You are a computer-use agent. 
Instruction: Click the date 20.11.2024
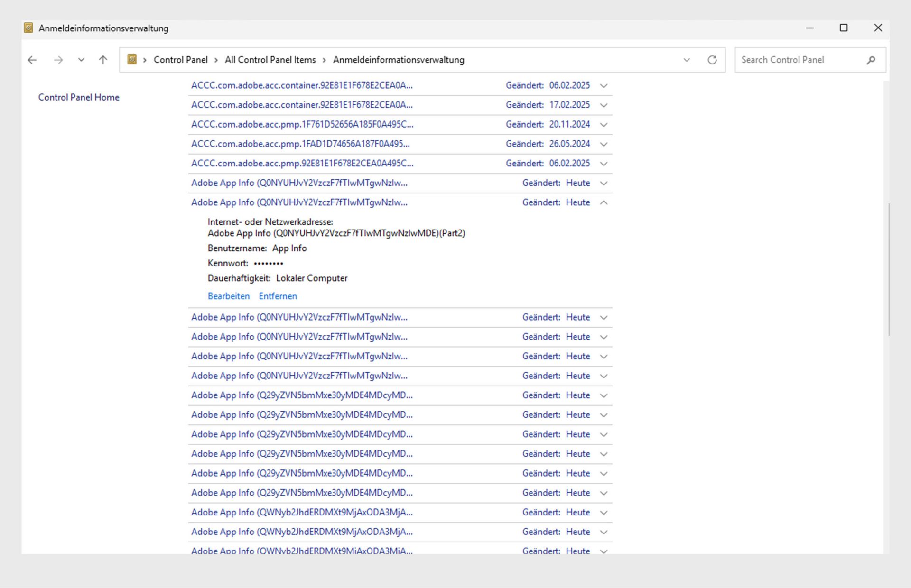pyautogui.click(x=569, y=124)
